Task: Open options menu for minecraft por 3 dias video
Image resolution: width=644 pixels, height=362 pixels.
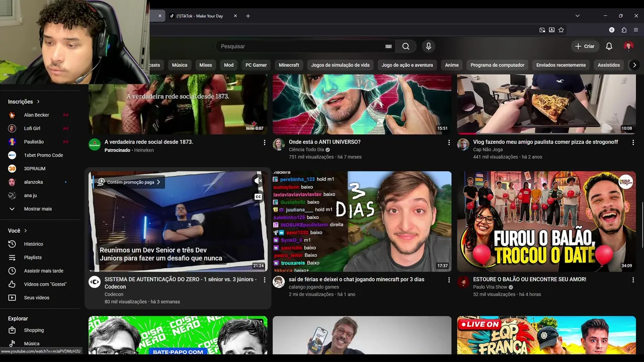Action: click(449, 280)
